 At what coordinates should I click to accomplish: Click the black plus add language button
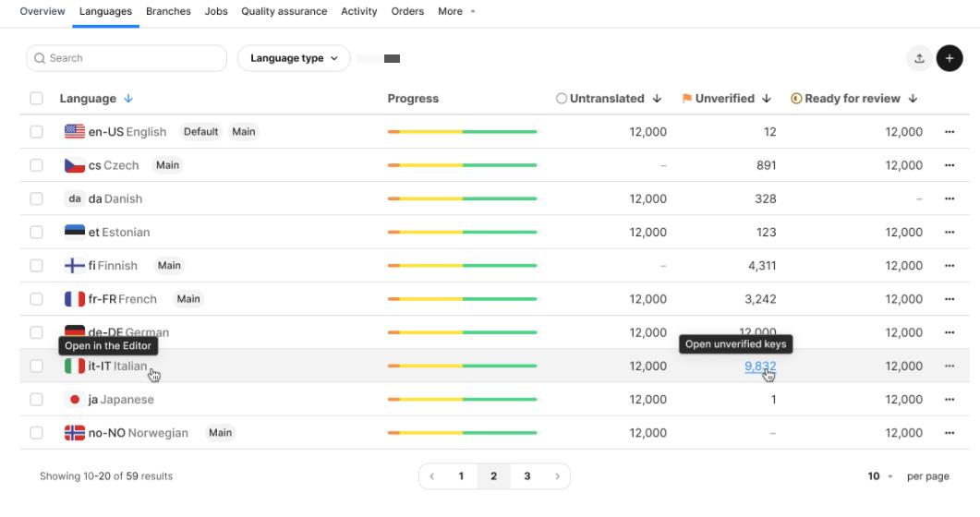(x=950, y=58)
